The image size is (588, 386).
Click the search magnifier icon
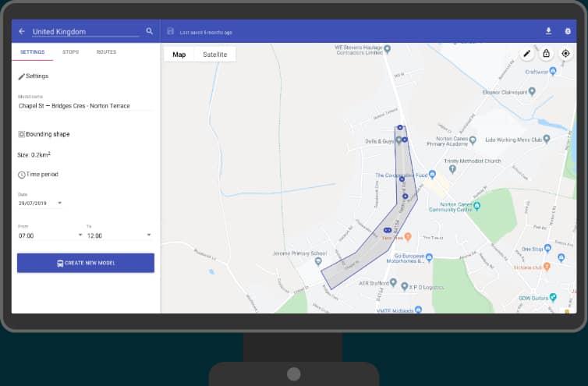149,31
